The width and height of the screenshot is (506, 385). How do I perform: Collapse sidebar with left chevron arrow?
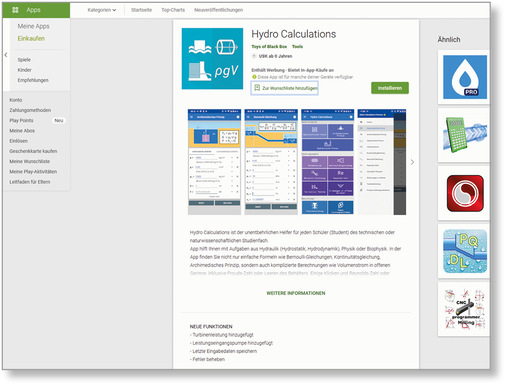point(6,55)
